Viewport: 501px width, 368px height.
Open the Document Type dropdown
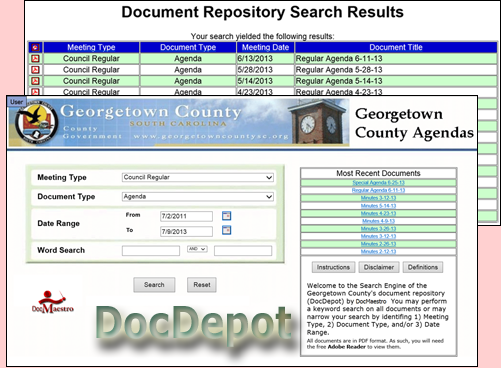pyautogui.click(x=198, y=197)
